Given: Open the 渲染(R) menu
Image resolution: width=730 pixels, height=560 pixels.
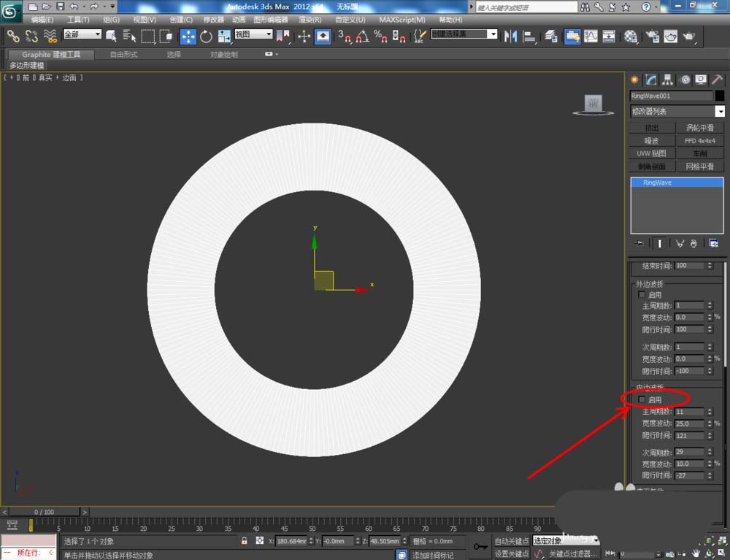Looking at the screenshot, I should coord(309,20).
